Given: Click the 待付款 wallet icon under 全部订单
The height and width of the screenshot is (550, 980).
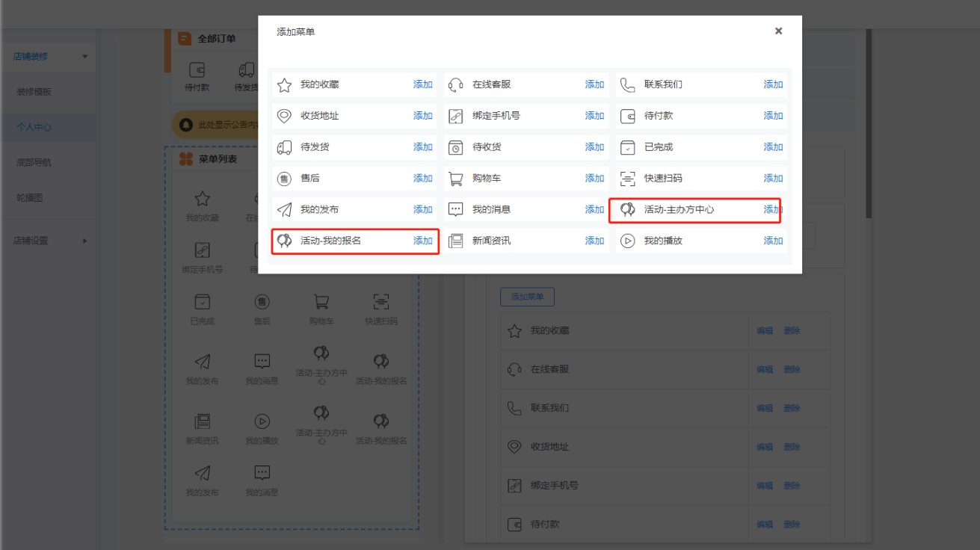Looking at the screenshot, I should (x=197, y=69).
